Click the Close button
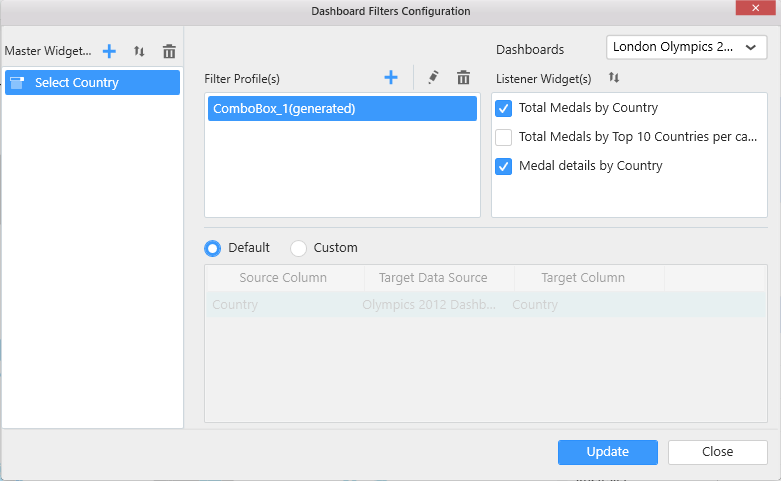The image size is (781, 481). [x=717, y=452]
